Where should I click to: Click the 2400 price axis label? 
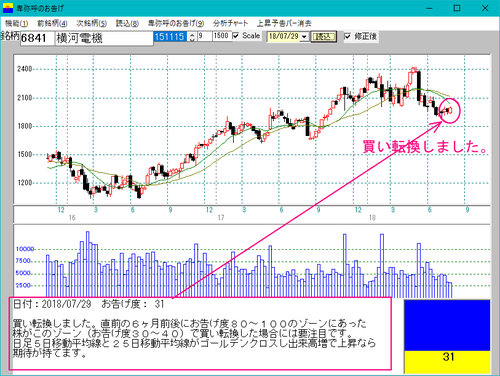pos(25,69)
